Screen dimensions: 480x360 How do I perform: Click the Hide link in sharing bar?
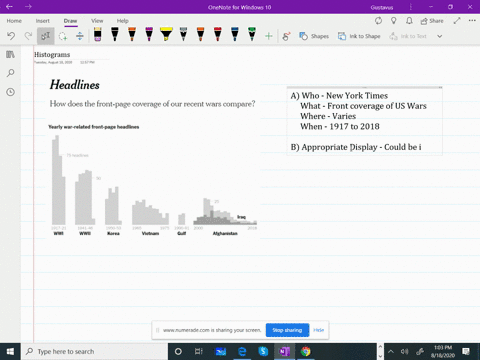(x=319, y=330)
